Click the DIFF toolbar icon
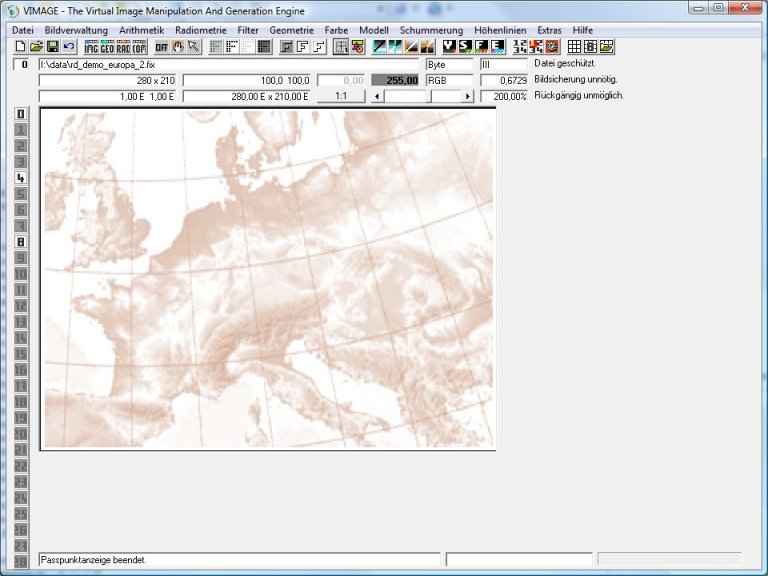 pos(162,47)
